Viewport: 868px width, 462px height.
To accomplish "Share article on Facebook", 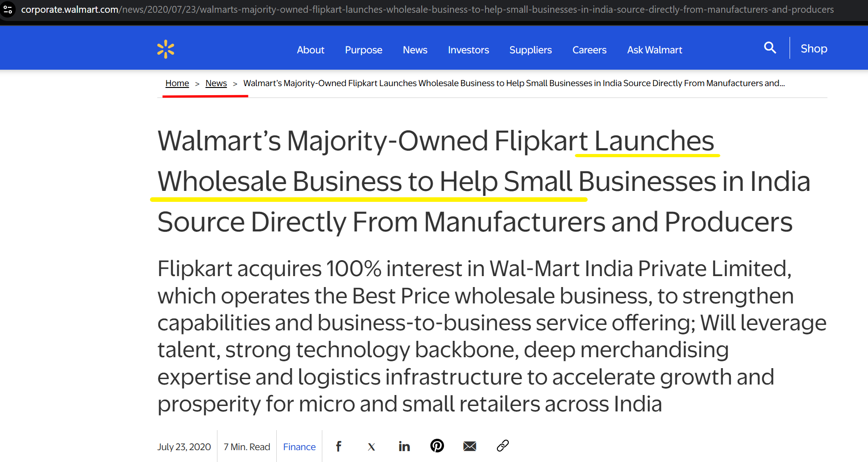I will click(x=339, y=447).
